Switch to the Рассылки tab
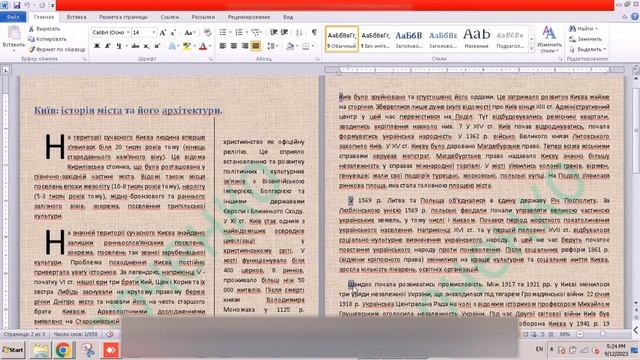 point(203,17)
